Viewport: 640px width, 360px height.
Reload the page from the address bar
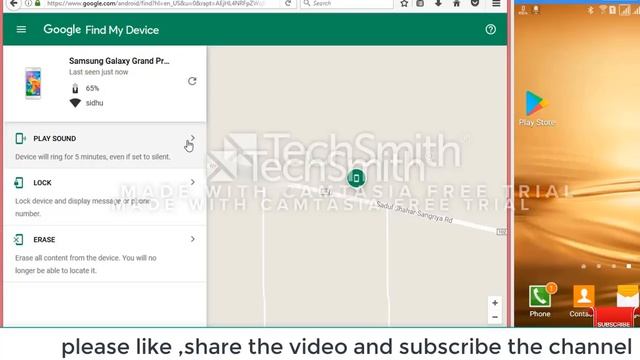tap(288, 3)
